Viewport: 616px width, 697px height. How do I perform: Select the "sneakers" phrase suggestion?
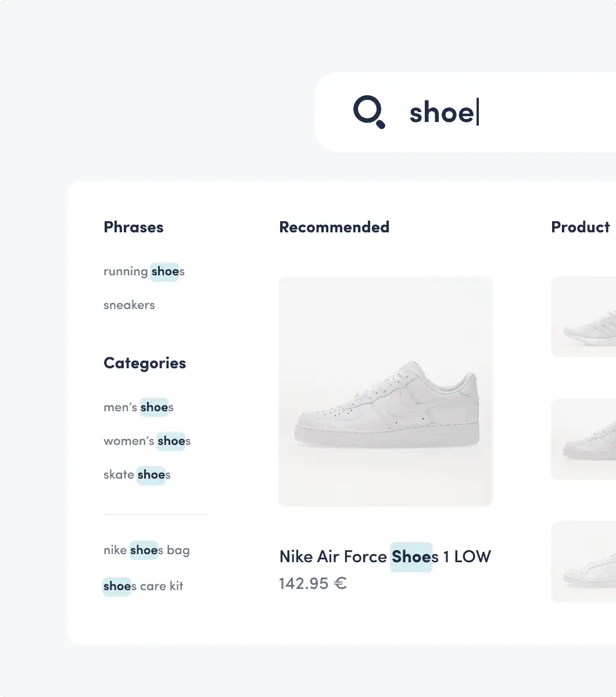coord(129,305)
